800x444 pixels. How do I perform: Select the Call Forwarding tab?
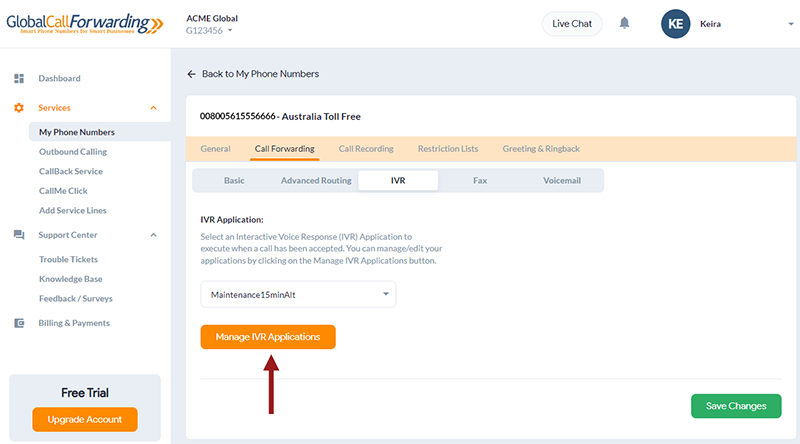(x=285, y=149)
